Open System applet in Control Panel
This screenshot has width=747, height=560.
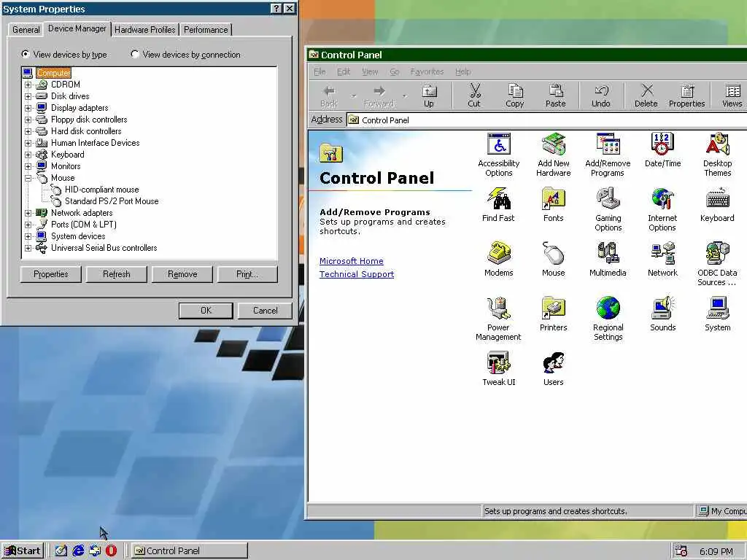[717, 314]
